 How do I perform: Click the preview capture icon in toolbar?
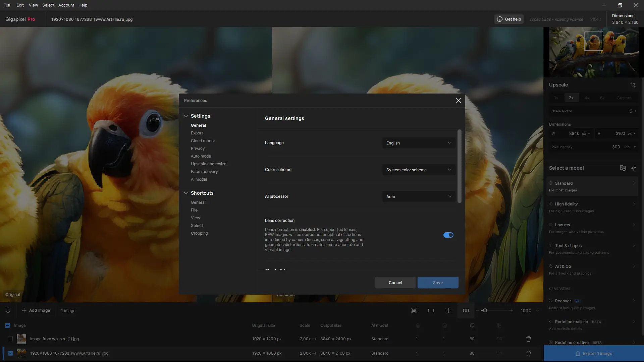(414, 310)
